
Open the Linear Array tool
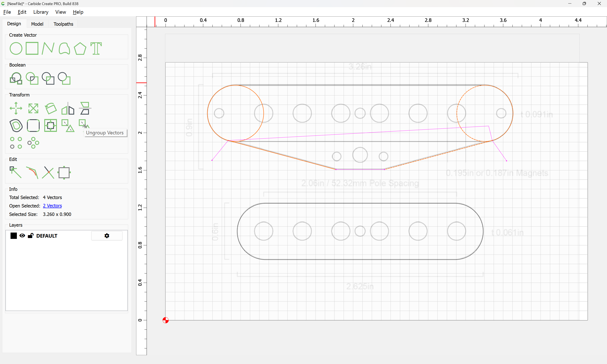click(16, 143)
